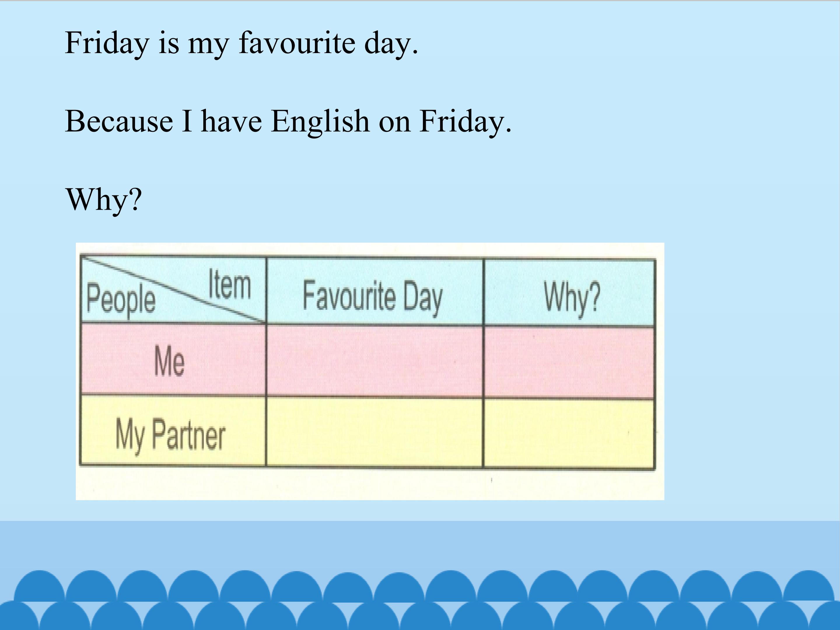
Task: Click the empty Why cell in the Me row
Action: click(x=569, y=363)
